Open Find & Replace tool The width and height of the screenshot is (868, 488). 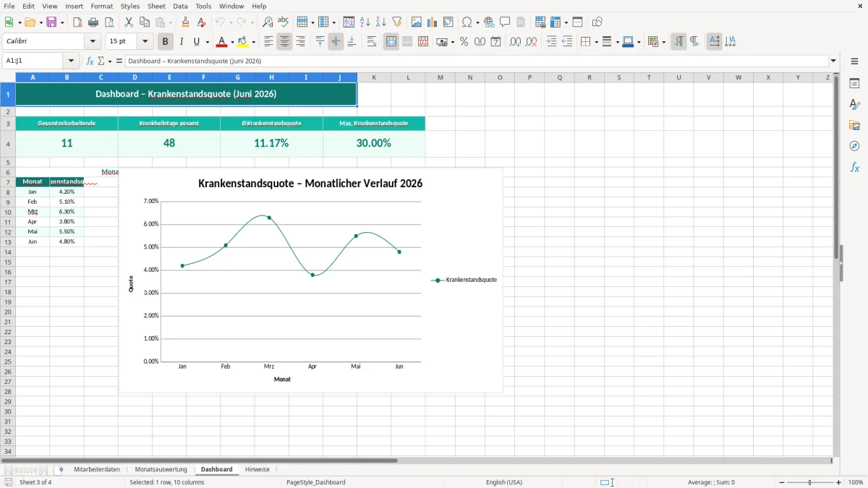pos(268,22)
